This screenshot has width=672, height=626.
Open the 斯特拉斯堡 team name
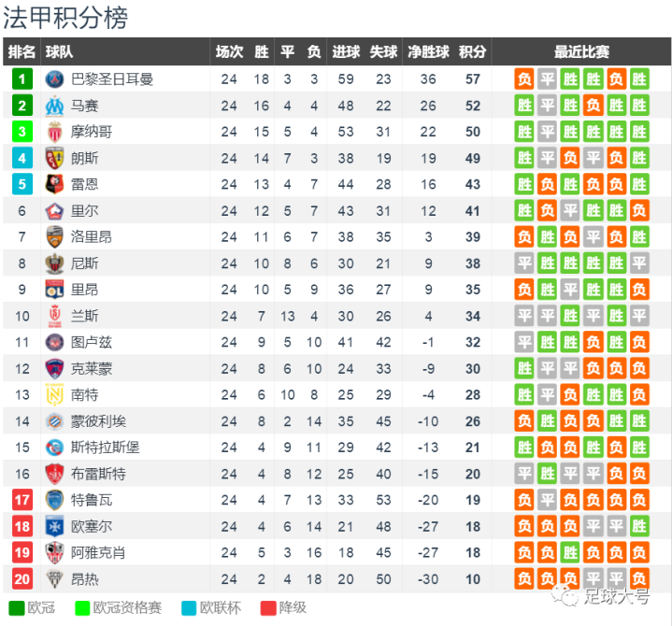coord(105,448)
